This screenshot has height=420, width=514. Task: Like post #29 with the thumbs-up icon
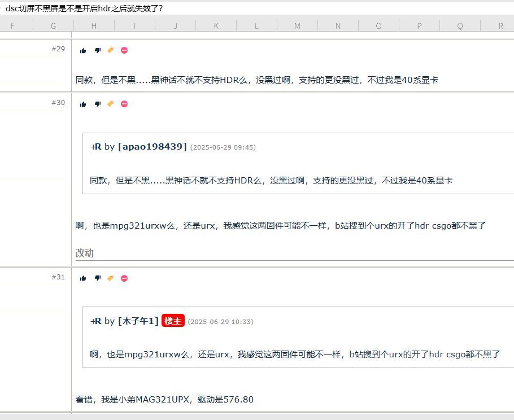pyautogui.click(x=82, y=50)
